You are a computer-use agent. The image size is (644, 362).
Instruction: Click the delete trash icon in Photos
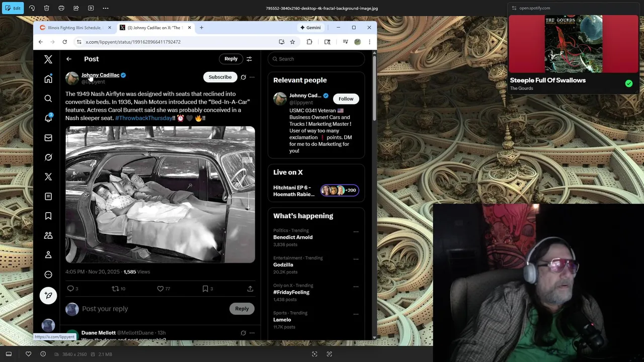(x=46, y=8)
